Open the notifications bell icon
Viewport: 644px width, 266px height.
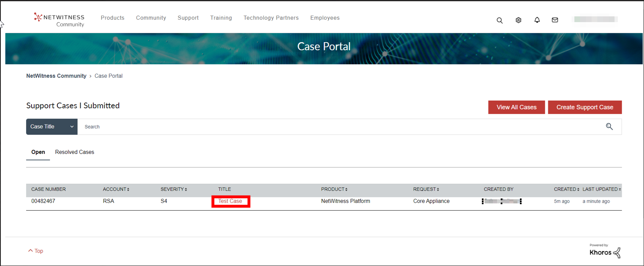click(x=537, y=20)
